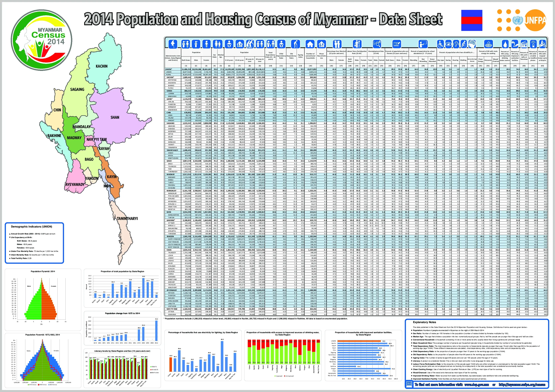Select the book-and-pencil literacy icon
The width and height of the screenshot is (555, 392).
coord(397,44)
